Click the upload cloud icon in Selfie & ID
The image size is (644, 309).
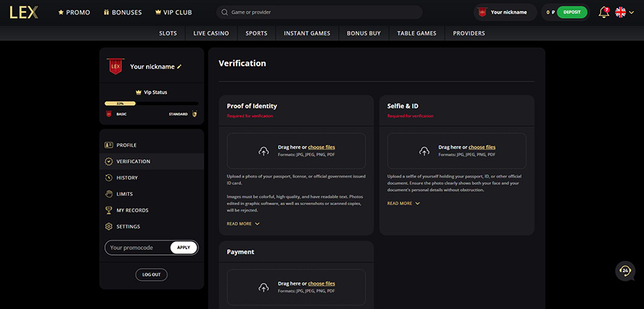424,151
